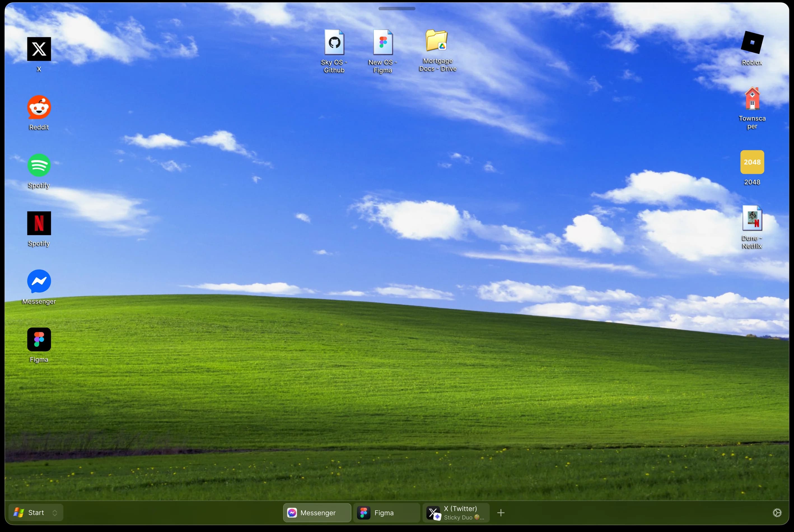Screen dimensions: 794x532
Task: Click the drag handle at the screen top
Action: [x=396, y=8]
